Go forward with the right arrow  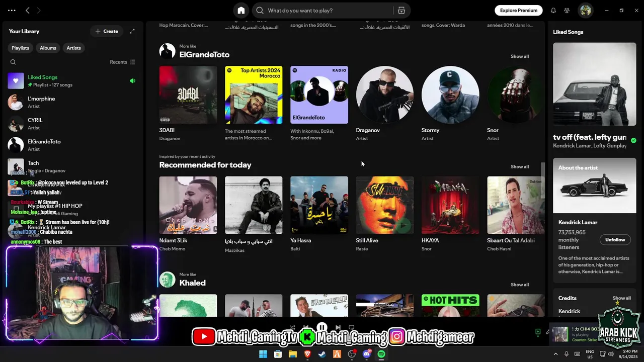click(x=39, y=11)
